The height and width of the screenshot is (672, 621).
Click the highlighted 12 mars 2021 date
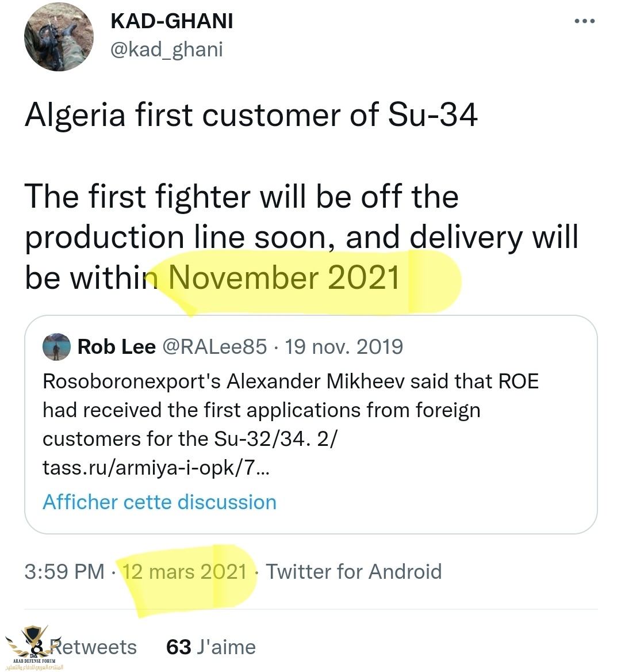tap(185, 571)
